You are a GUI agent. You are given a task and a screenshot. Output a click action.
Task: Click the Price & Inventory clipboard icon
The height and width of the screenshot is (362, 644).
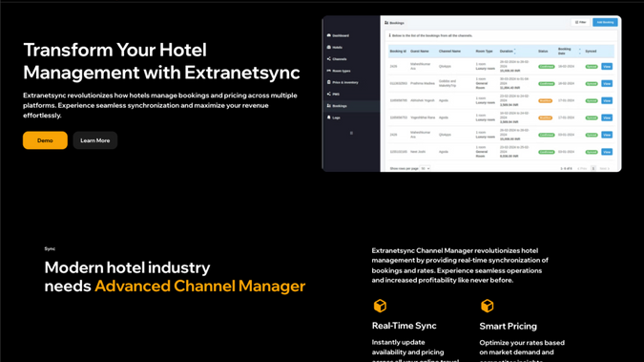(x=328, y=82)
